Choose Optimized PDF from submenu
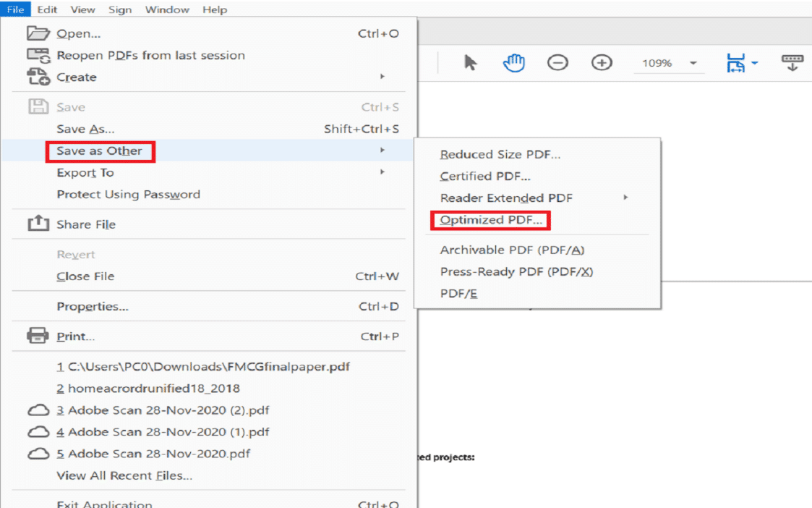 [491, 220]
